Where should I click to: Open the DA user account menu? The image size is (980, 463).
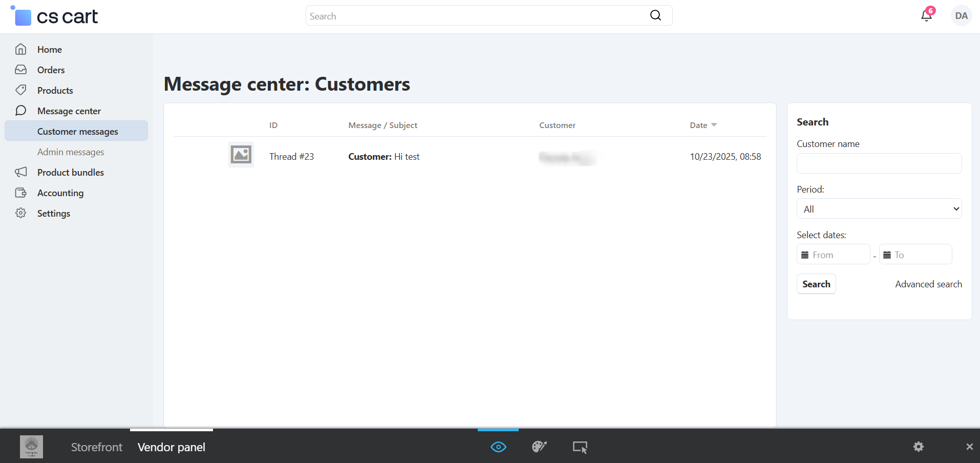(x=961, y=16)
